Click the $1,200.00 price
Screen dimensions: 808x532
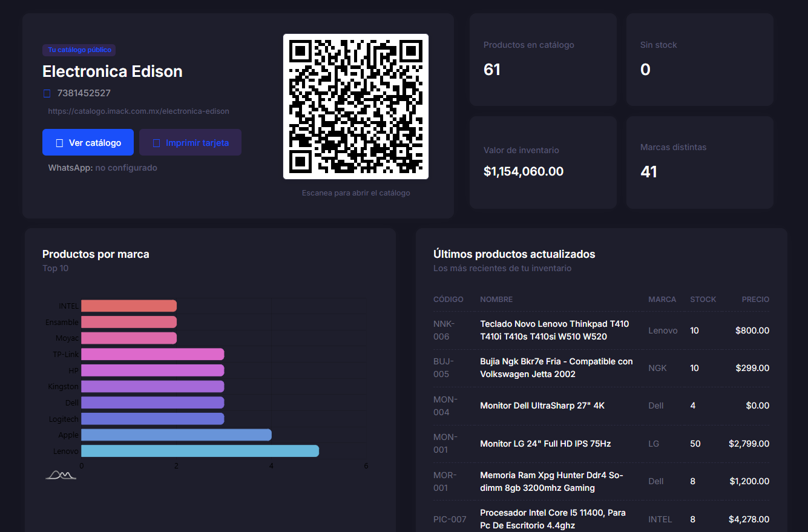pyautogui.click(x=749, y=481)
